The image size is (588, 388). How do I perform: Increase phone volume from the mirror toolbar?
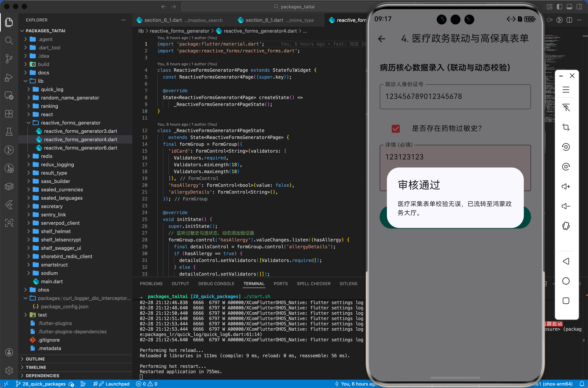tap(566, 186)
